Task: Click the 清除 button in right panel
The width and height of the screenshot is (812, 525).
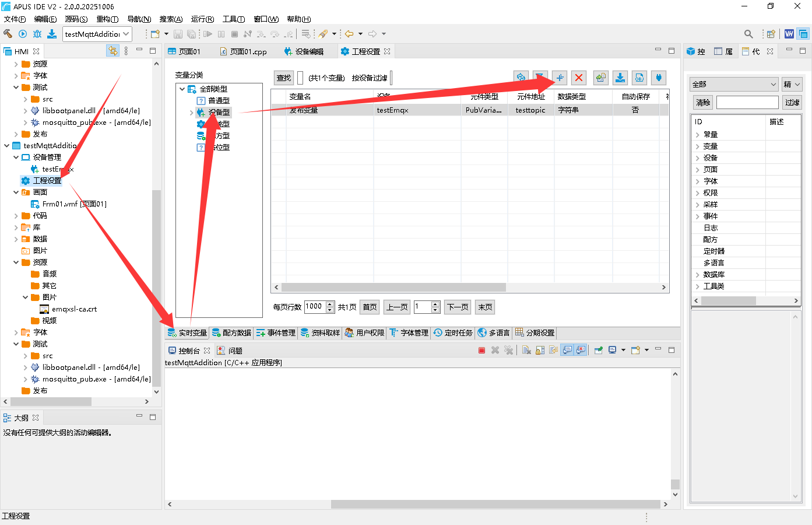Action: click(703, 102)
